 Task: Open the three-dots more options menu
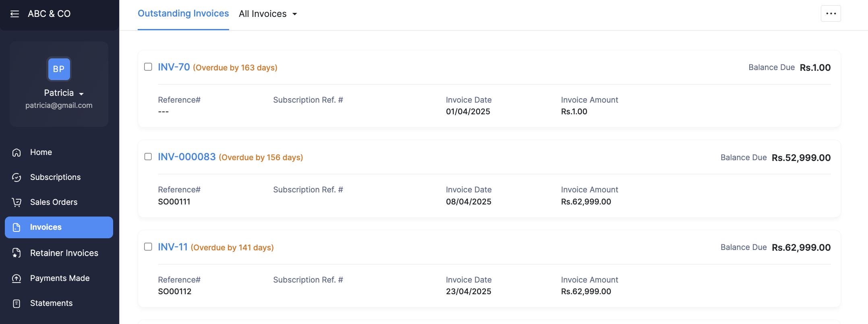[831, 14]
